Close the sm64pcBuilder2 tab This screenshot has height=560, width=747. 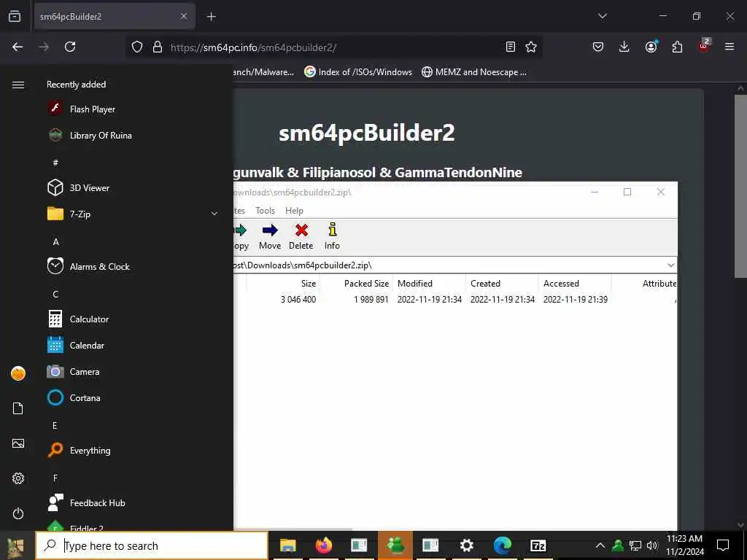pyautogui.click(x=184, y=16)
